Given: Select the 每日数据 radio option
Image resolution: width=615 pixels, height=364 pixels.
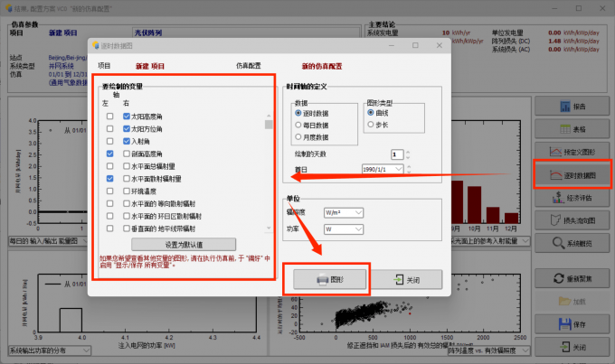Looking at the screenshot, I should (x=298, y=125).
